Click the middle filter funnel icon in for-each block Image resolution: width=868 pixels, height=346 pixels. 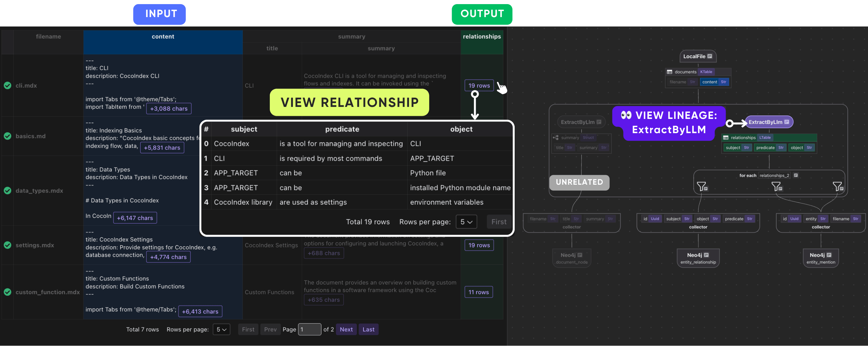(777, 186)
